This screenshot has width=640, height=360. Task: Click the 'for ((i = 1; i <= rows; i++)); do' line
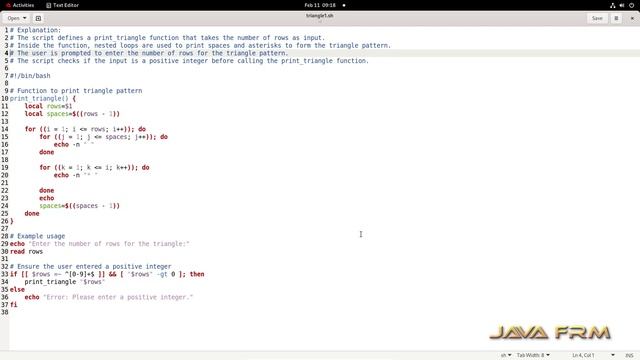[85, 129]
